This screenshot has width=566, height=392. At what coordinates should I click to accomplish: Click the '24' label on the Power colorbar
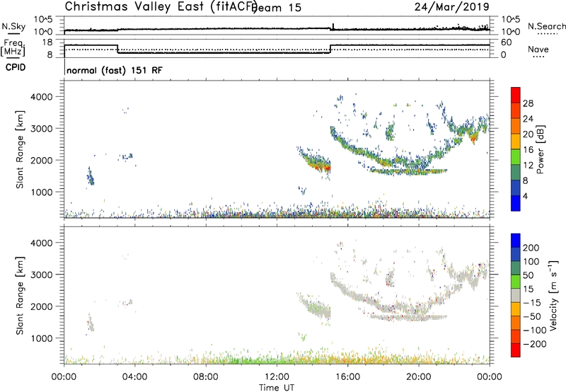coord(528,119)
